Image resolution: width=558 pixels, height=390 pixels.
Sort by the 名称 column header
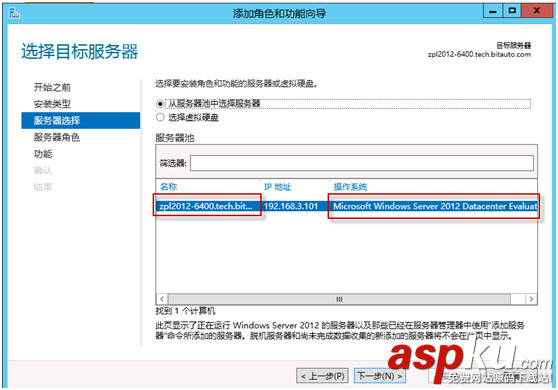(x=168, y=186)
